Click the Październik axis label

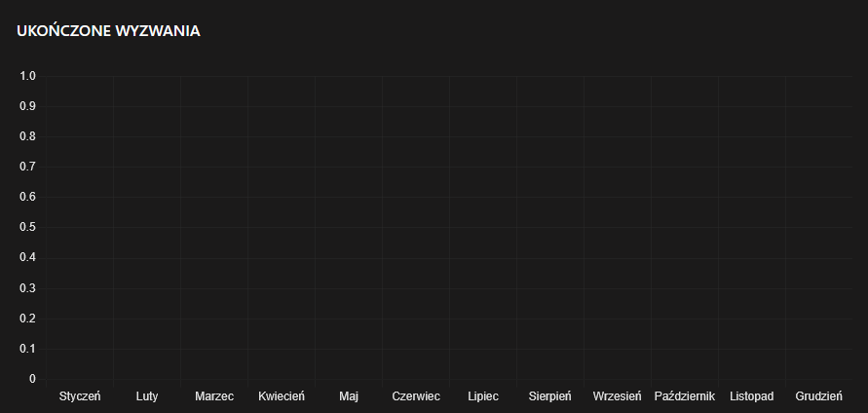pyautogui.click(x=685, y=396)
